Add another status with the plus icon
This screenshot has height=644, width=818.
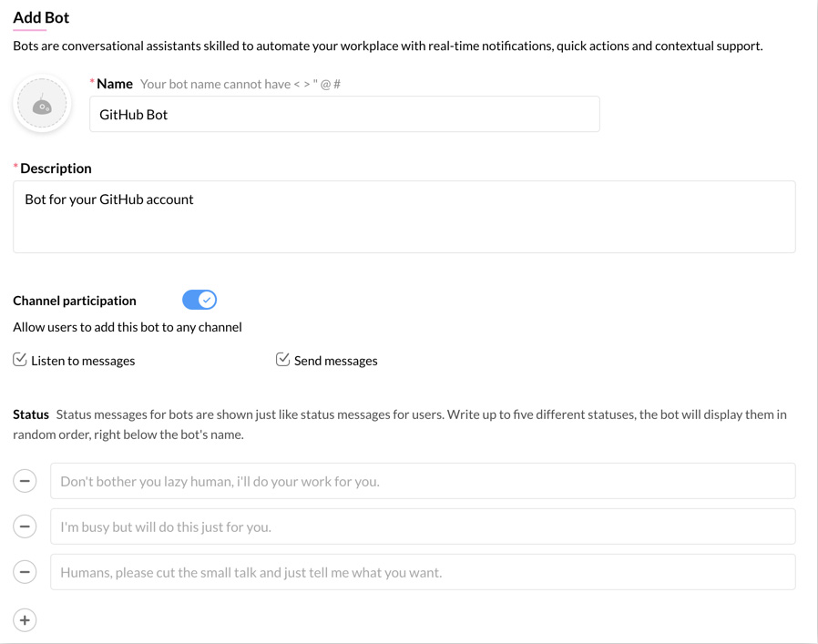pyautogui.click(x=25, y=620)
